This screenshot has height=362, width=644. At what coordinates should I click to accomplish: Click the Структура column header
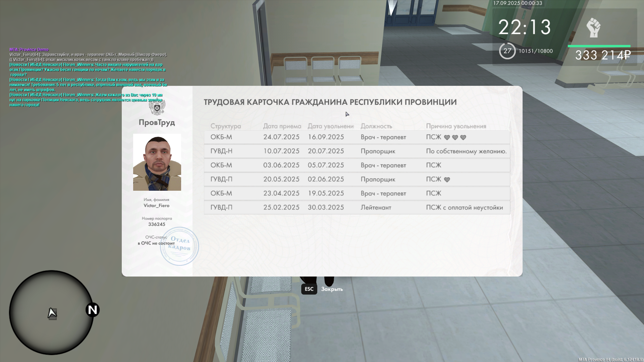click(225, 126)
